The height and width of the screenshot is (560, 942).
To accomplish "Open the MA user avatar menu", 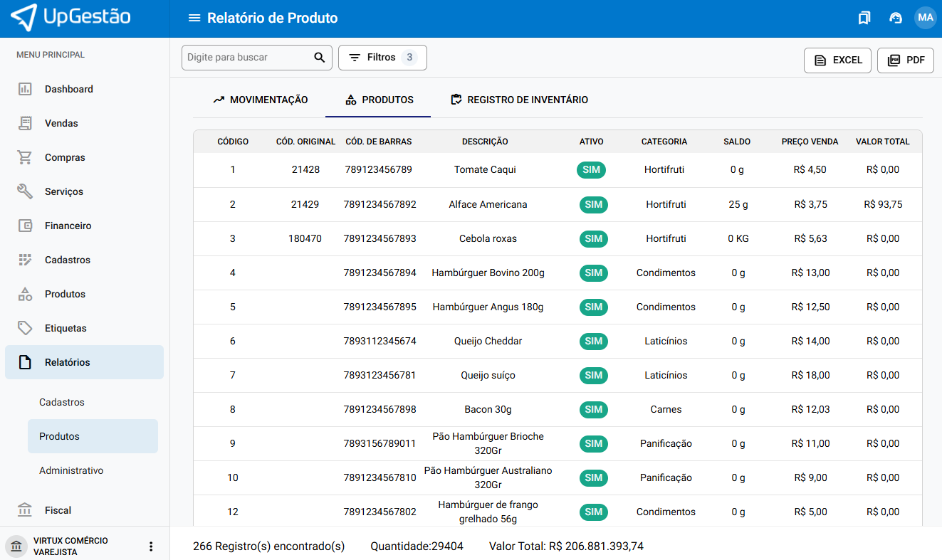I will coord(925,18).
